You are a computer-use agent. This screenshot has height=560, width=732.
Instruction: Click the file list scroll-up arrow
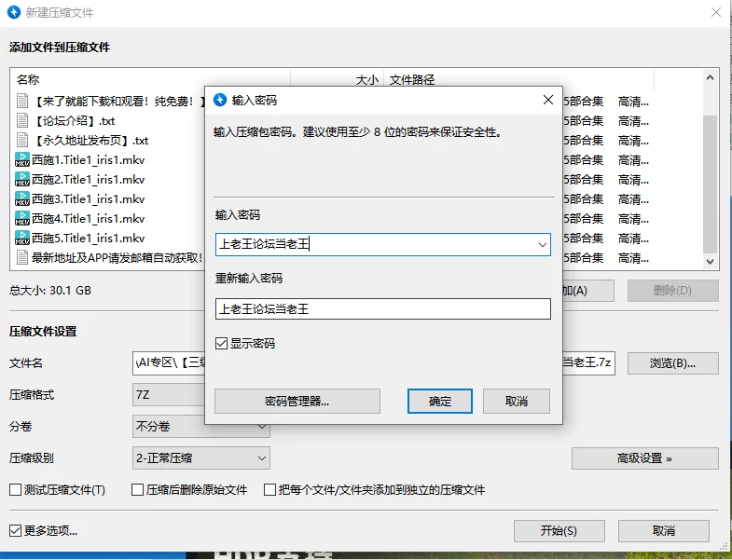pyautogui.click(x=710, y=78)
